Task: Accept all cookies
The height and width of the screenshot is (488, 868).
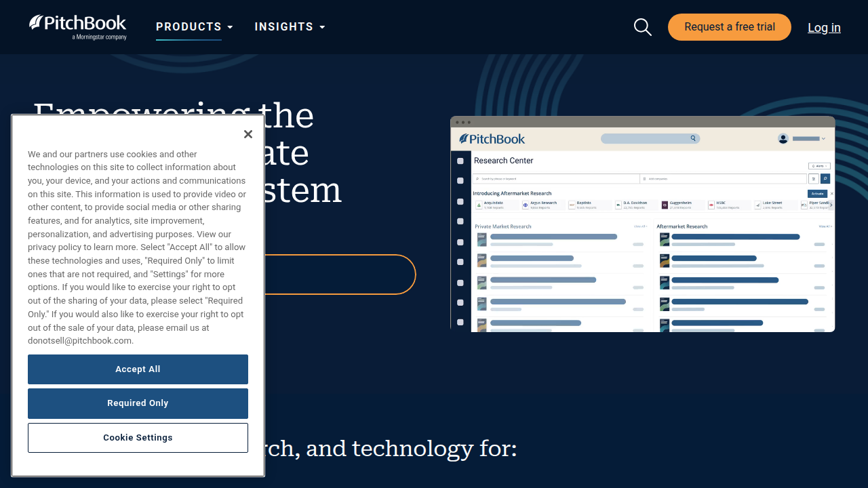Action: pos(138,369)
